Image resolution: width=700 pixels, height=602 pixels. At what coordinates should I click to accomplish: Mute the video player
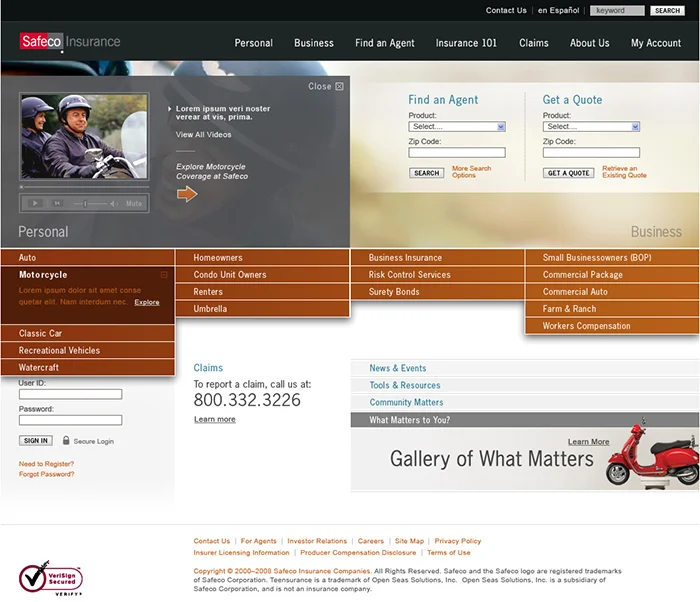click(x=133, y=204)
